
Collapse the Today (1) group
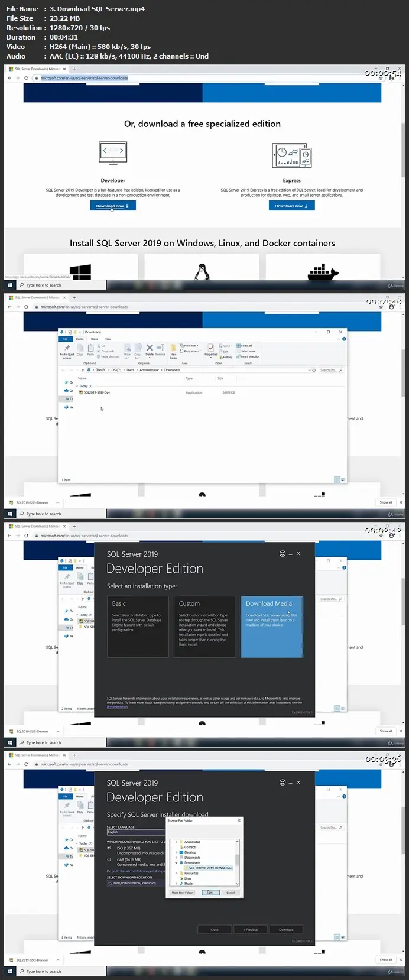[77, 386]
